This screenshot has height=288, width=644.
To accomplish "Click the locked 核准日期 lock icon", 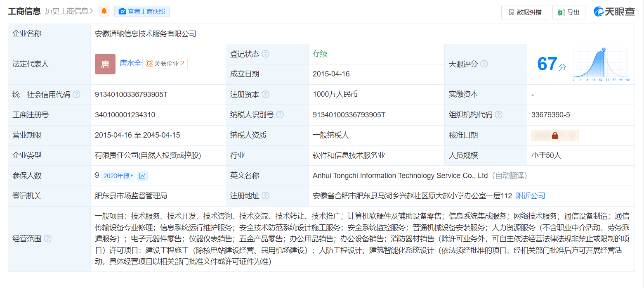I will [555, 135].
